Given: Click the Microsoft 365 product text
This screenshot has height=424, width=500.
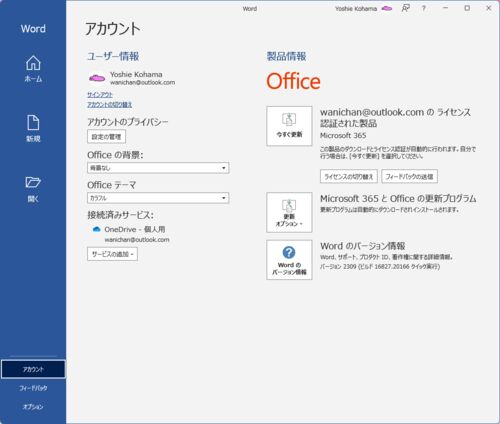Looking at the screenshot, I should [x=343, y=135].
